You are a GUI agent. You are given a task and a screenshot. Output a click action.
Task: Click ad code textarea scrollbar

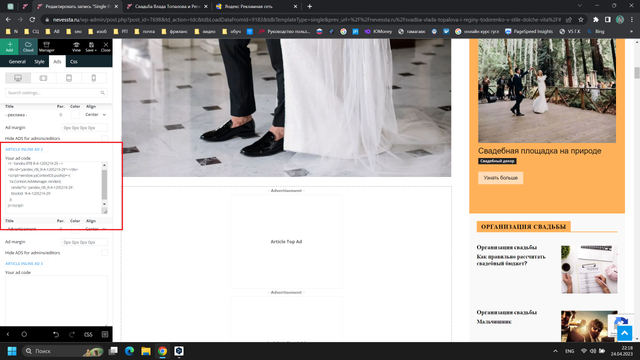tap(104, 184)
